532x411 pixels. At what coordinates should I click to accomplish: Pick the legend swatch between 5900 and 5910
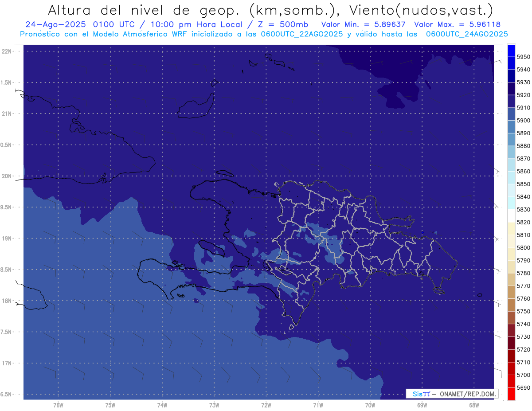pos(511,114)
